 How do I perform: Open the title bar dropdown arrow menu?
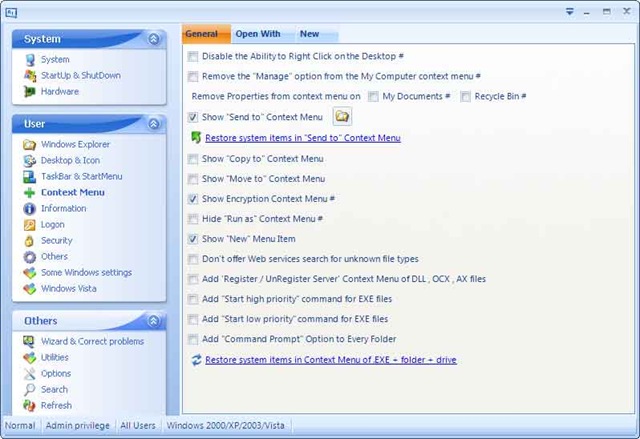point(570,12)
